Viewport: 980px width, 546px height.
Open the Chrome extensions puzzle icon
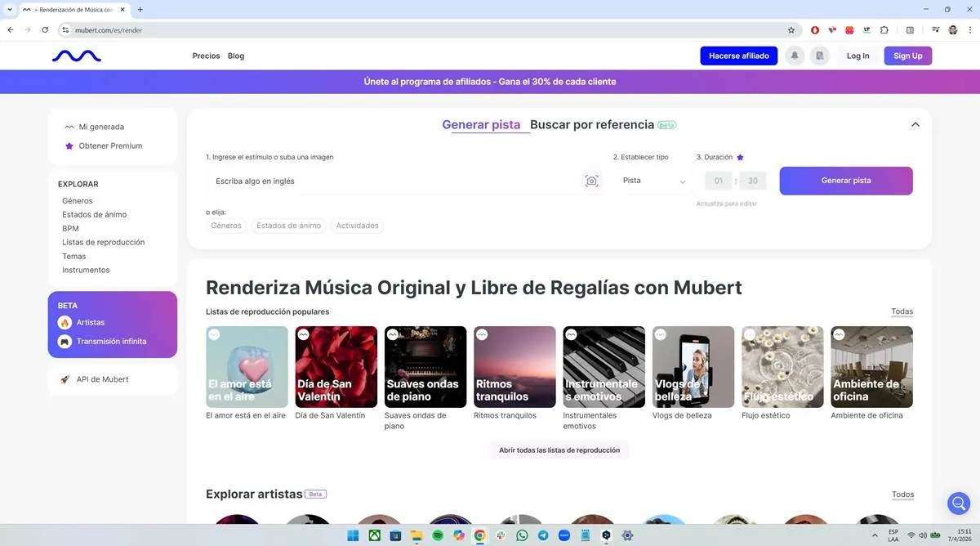(884, 29)
